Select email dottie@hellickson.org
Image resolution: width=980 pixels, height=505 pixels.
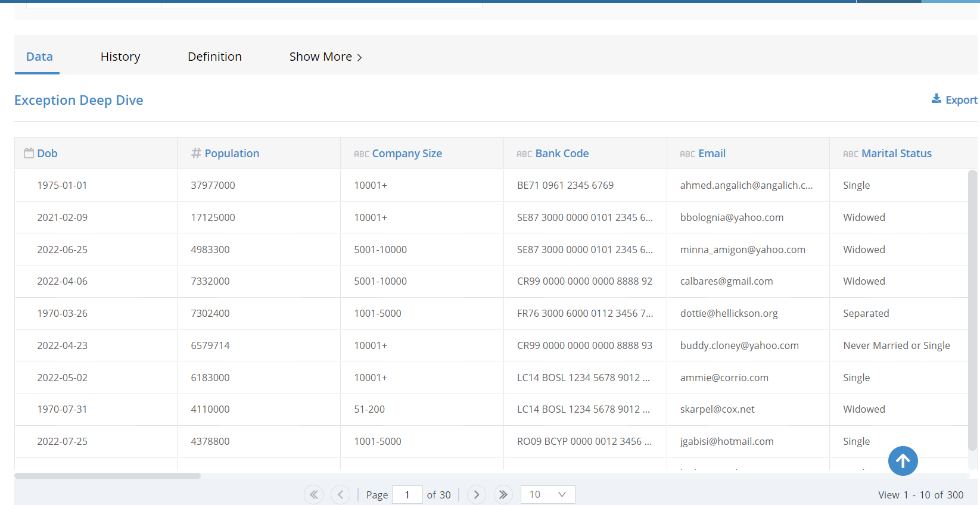(729, 313)
